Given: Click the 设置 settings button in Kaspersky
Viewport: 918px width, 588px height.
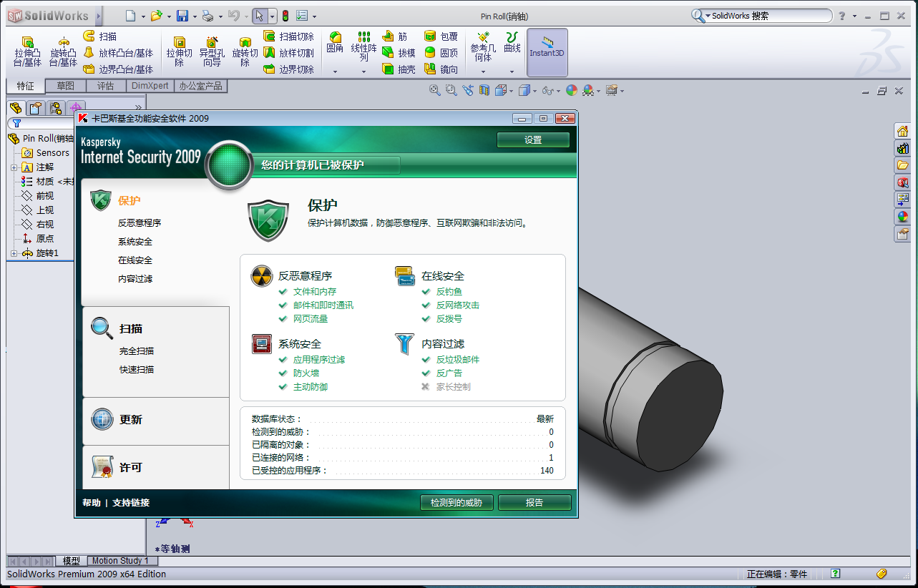Looking at the screenshot, I should 533,140.
